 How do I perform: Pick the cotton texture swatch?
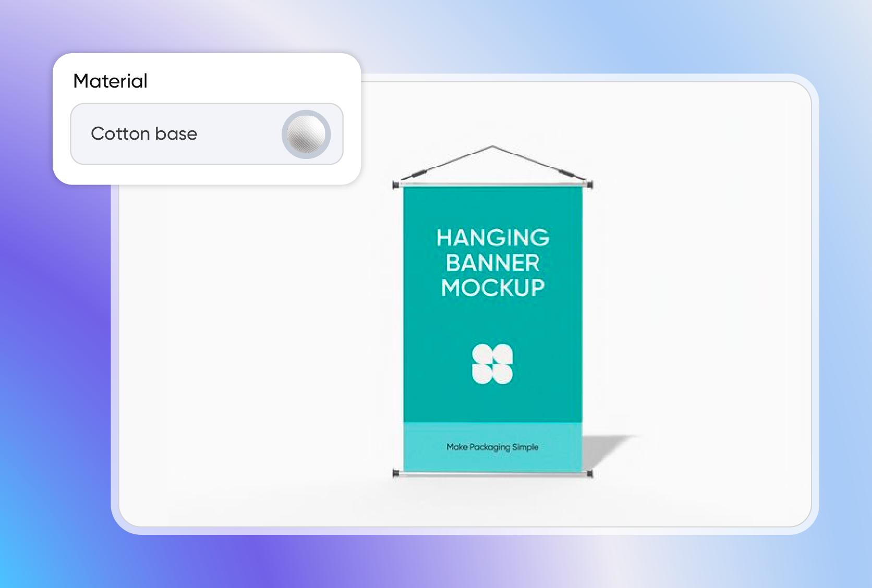pos(306,134)
